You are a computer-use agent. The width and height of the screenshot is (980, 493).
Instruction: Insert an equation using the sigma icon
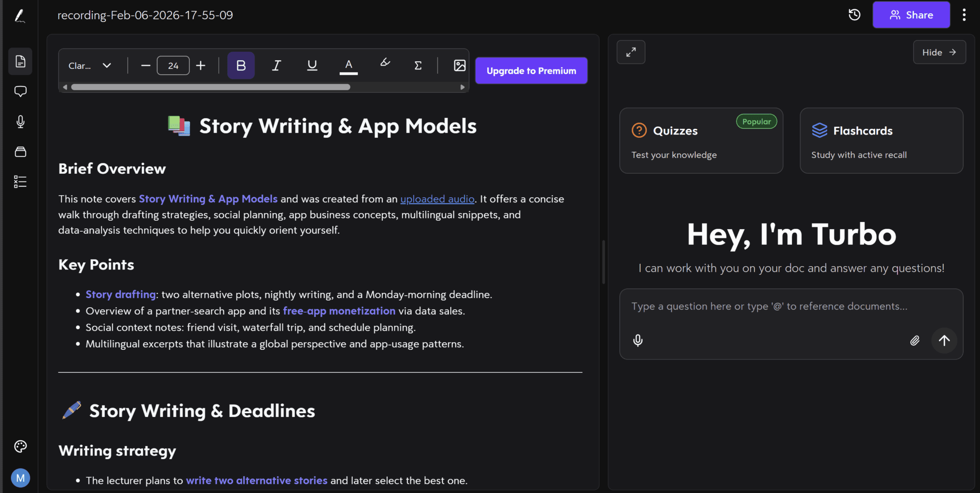pyautogui.click(x=417, y=65)
